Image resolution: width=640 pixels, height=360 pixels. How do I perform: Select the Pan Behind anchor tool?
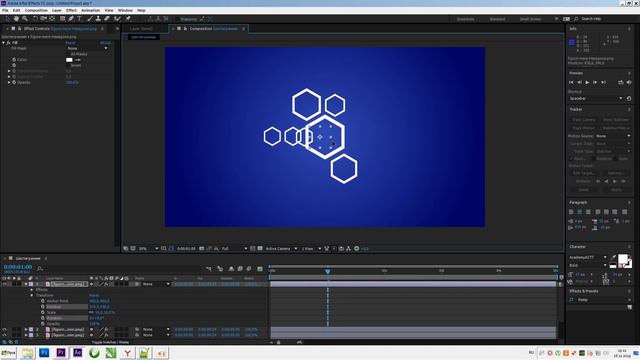[x=52, y=19]
